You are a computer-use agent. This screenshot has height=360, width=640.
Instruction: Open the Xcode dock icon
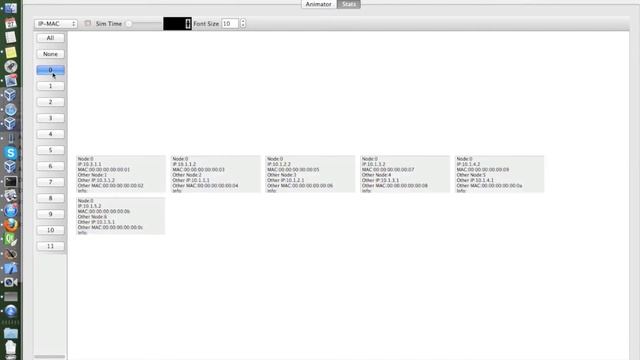click(11, 268)
